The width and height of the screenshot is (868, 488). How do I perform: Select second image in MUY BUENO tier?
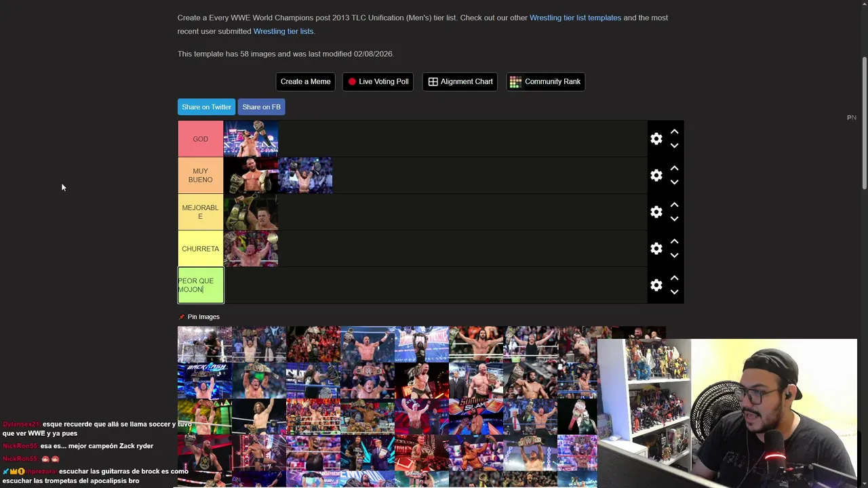(305, 176)
